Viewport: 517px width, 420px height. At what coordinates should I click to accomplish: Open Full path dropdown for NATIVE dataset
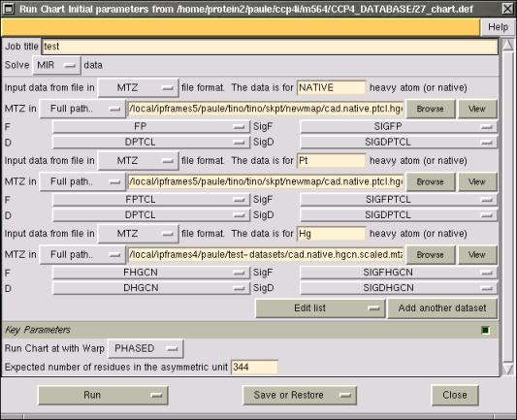point(82,109)
